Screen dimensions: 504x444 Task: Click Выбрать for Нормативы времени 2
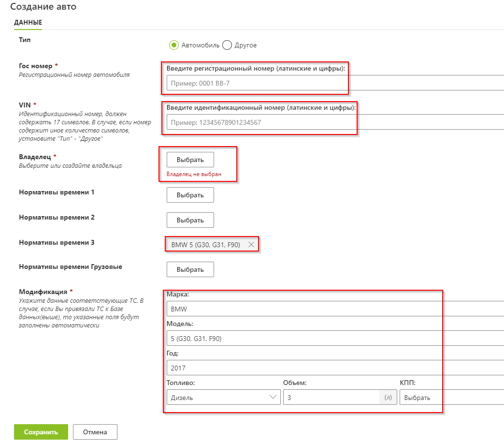[190, 220]
